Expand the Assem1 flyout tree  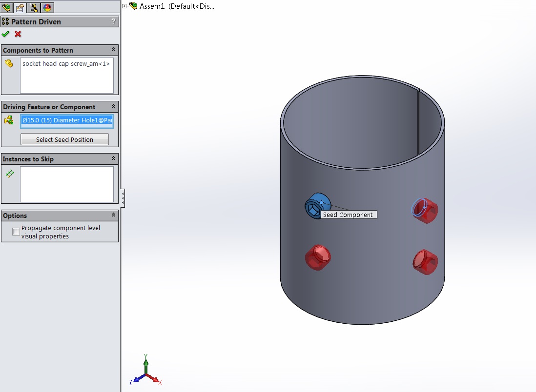(x=125, y=6)
